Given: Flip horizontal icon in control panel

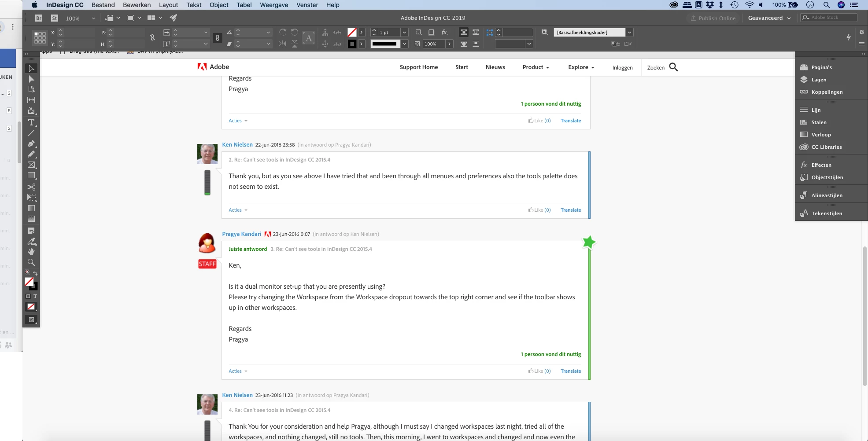Looking at the screenshot, I should 283,44.
